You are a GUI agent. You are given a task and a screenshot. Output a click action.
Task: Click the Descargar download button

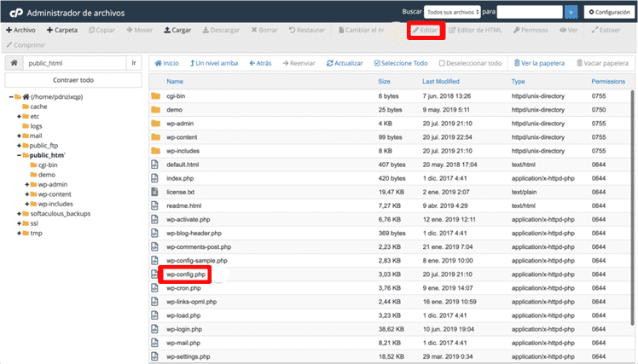[221, 30]
